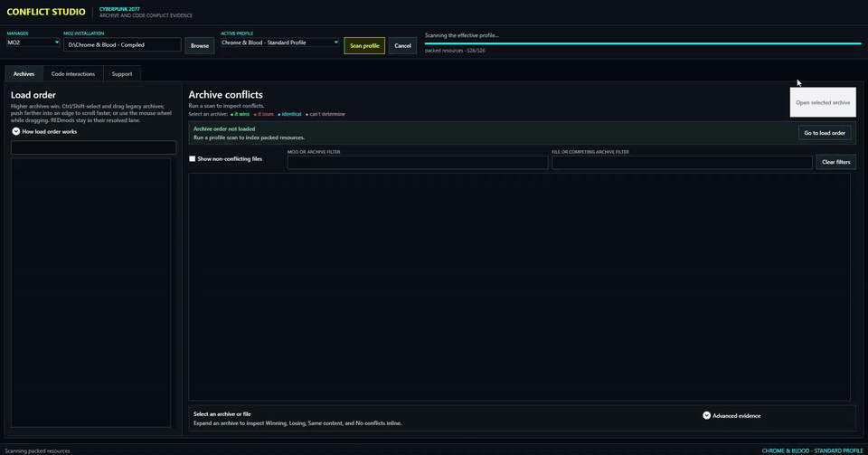This screenshot has height=455, width=868.
Task: Expand How load order works
Action: coord(44,132)
